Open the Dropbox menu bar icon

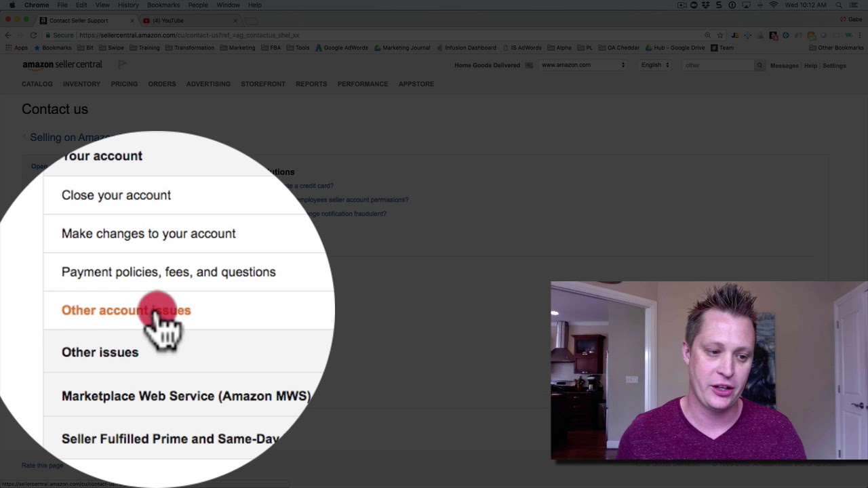(x=706, y=5)
